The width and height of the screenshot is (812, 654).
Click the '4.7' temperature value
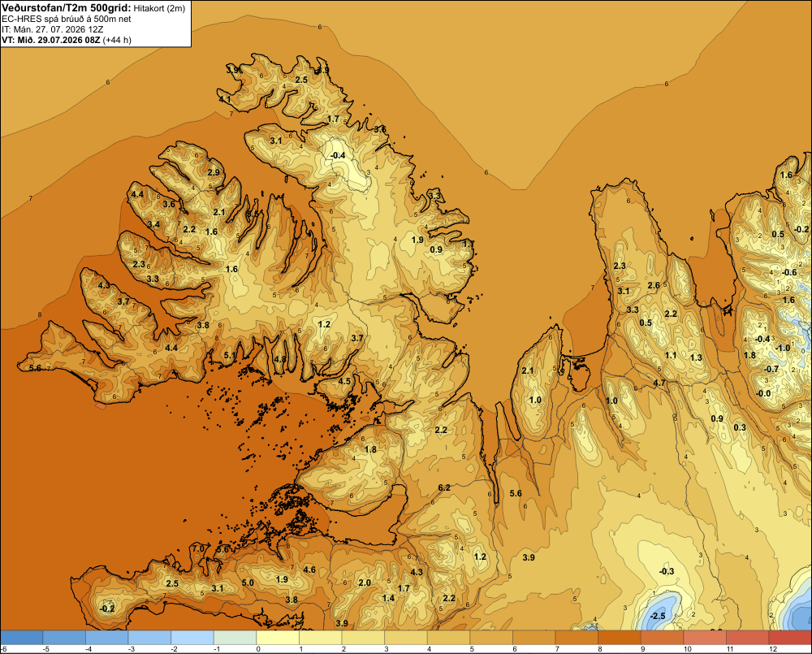[x=659, y=383]
